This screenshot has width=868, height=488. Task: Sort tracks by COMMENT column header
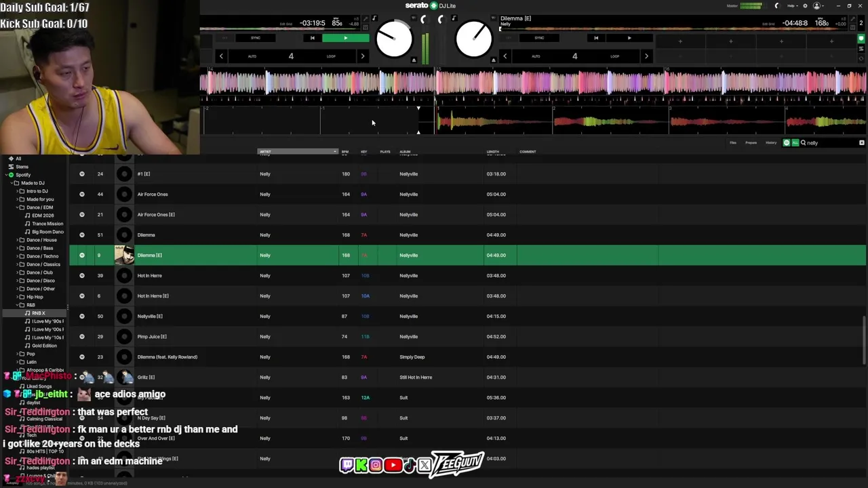[528, 152]
